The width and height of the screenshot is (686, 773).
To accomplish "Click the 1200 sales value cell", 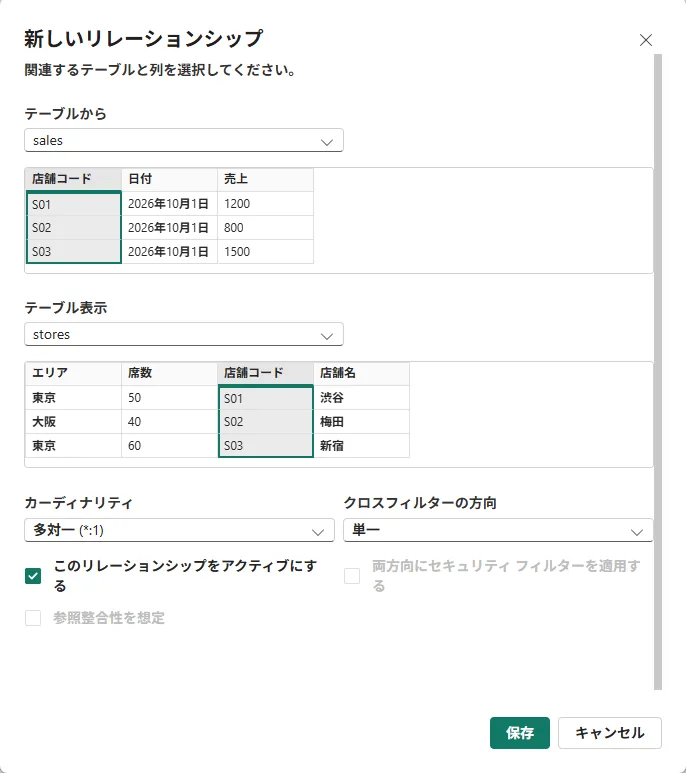I will pos(266,204).
